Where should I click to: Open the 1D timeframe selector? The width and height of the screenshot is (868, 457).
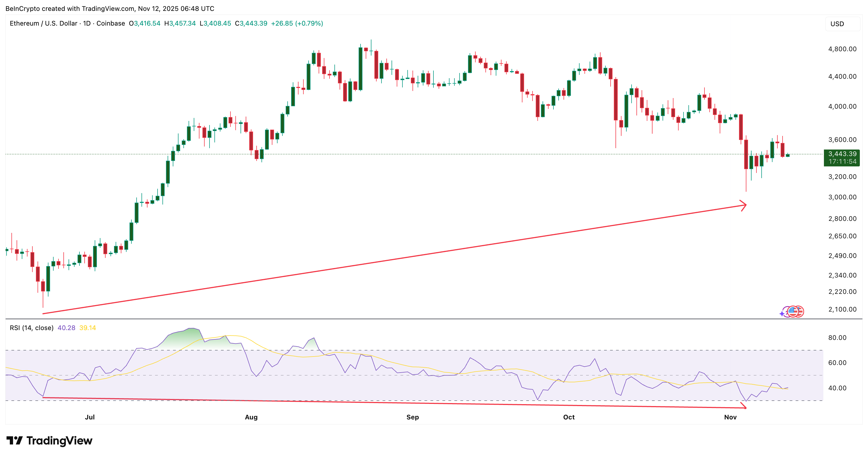click(x=86, y=24)
